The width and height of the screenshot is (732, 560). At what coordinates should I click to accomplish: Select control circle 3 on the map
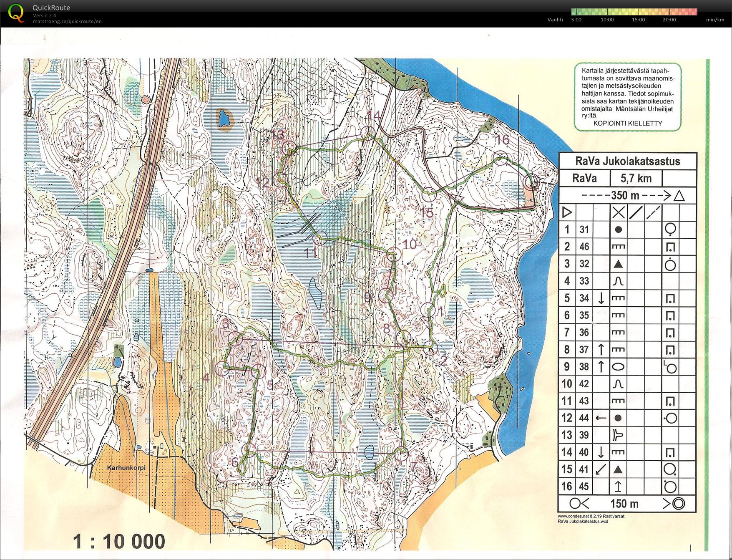point(235,339)
